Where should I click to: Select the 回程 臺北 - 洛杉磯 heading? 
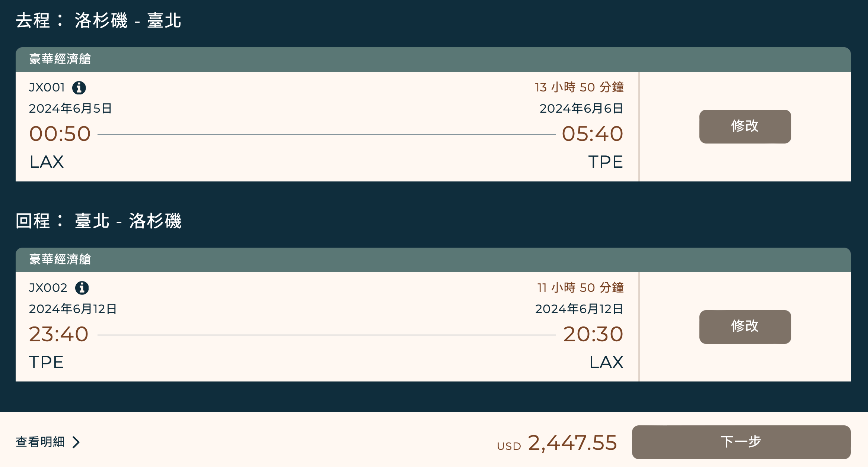point(99,221)
